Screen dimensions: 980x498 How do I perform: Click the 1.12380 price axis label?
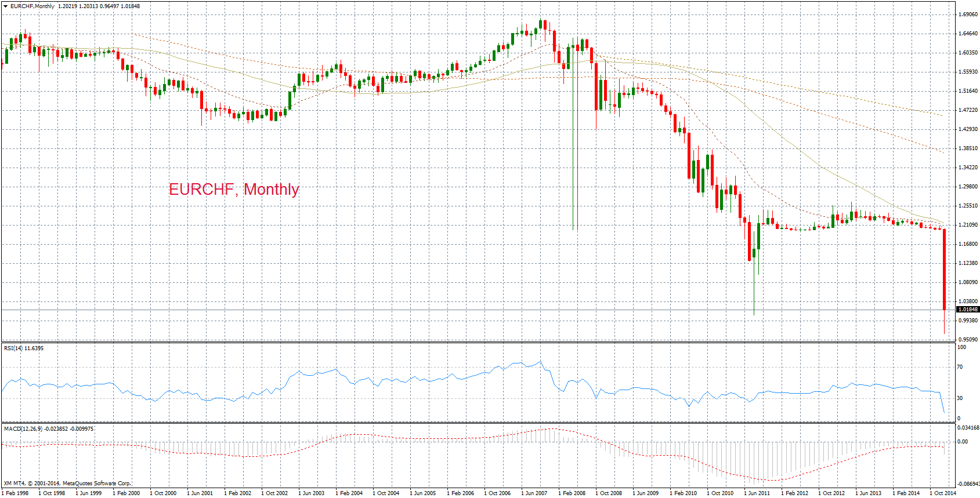968,263
